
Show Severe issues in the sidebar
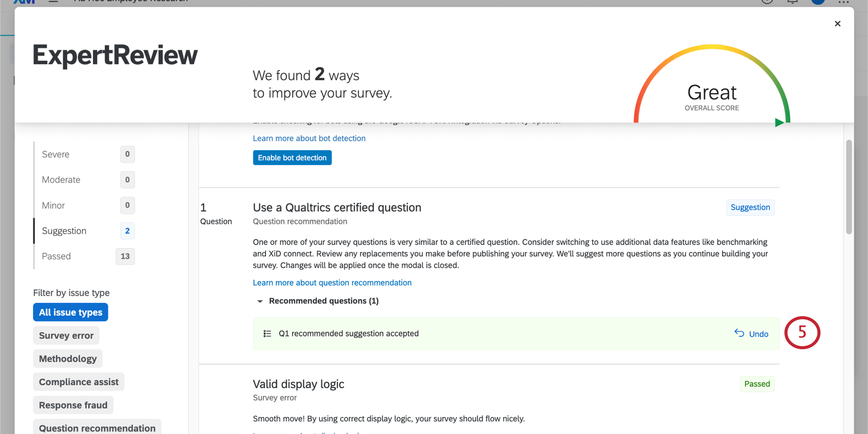pos(56,154)
